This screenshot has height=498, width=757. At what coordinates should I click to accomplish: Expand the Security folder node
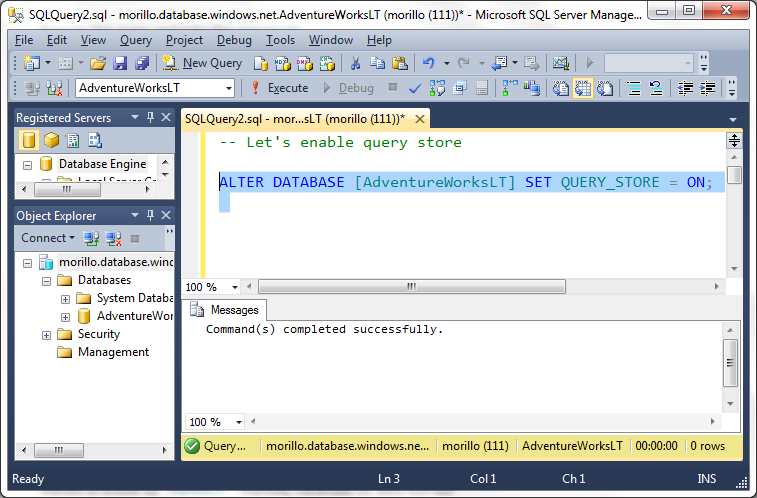46,335
